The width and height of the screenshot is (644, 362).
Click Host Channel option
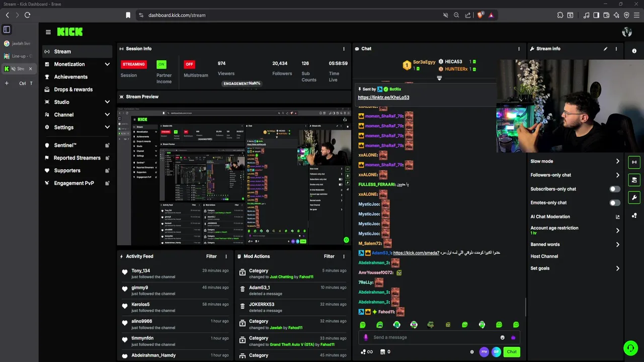click(x=544, y=256)
